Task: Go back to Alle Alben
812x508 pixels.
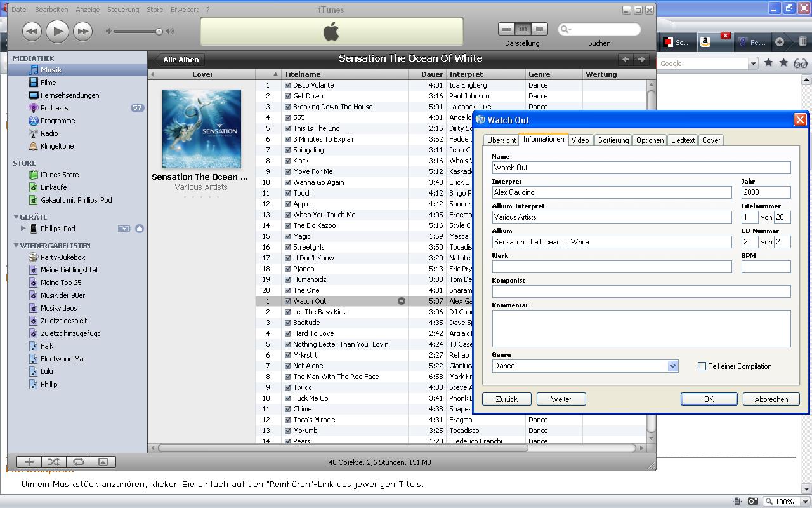Action: coord(180,60)
